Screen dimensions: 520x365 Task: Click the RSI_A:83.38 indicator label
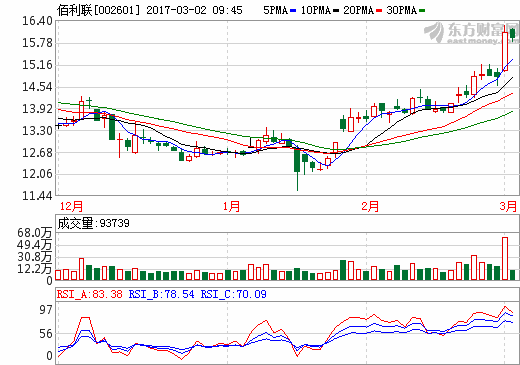tap(90, 294)
